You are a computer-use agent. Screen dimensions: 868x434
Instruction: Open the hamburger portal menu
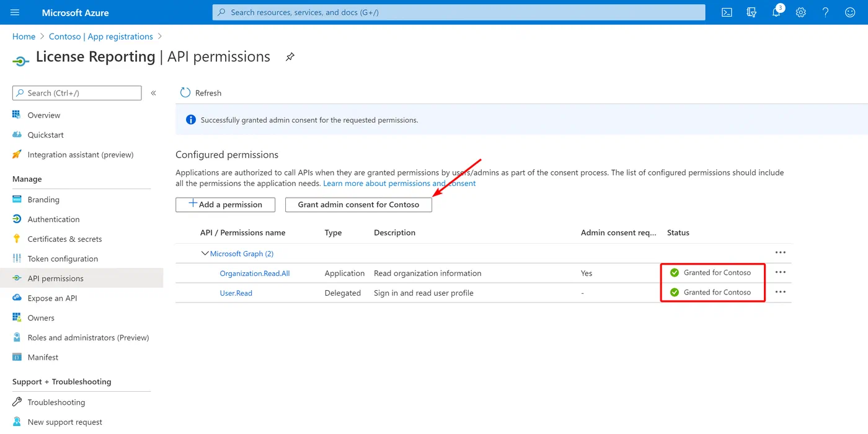click(x=15, y=12)
